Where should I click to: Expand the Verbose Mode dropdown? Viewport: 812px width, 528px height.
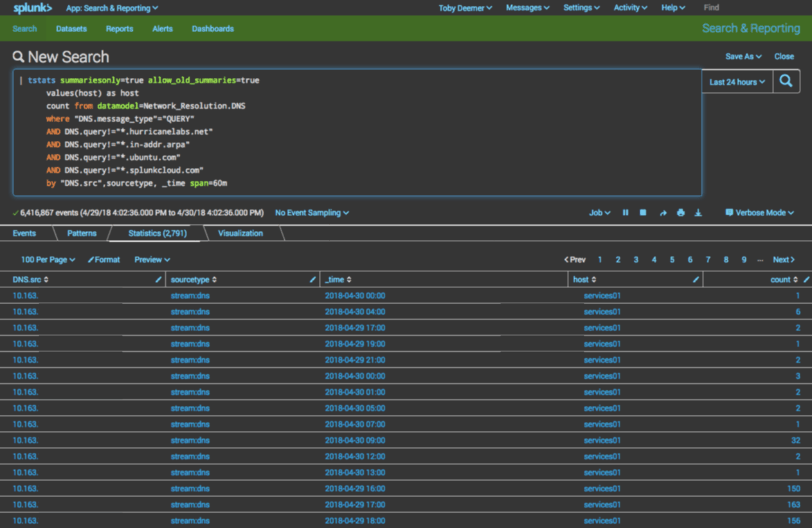point(759,213)
